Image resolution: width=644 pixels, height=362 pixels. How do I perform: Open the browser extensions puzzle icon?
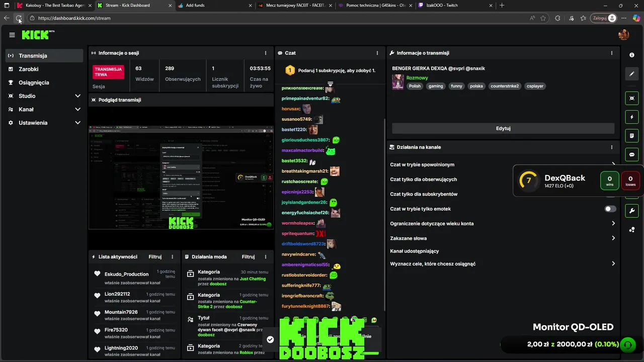click(557, 18)
